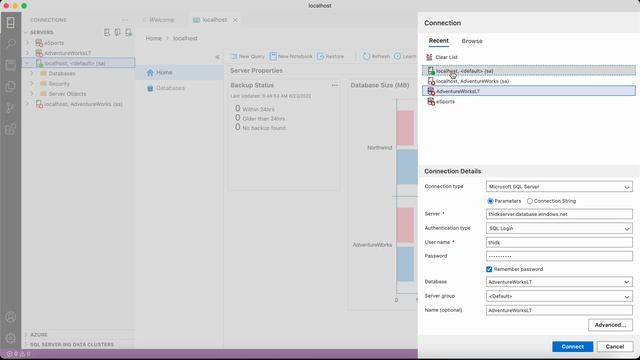This screenshot has width=640, height=360.
Task: Open the Search view in activity bar
Action: (x=11, y=44)
